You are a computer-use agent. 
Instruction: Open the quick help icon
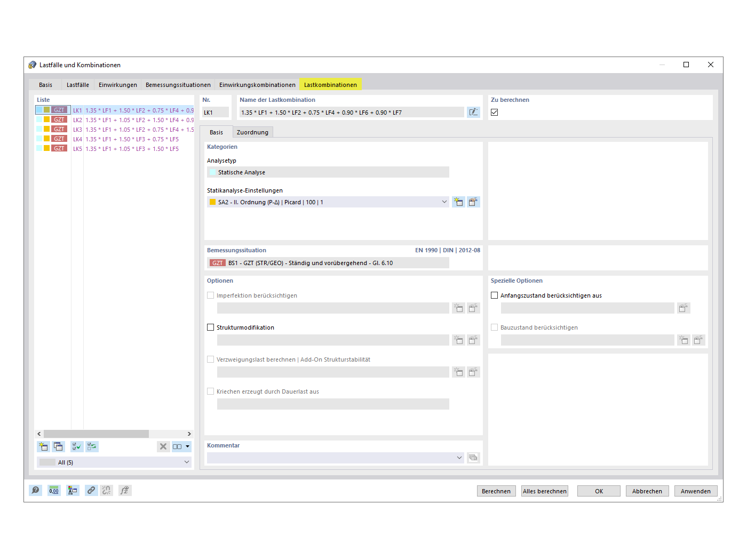[x=35, y=490]
